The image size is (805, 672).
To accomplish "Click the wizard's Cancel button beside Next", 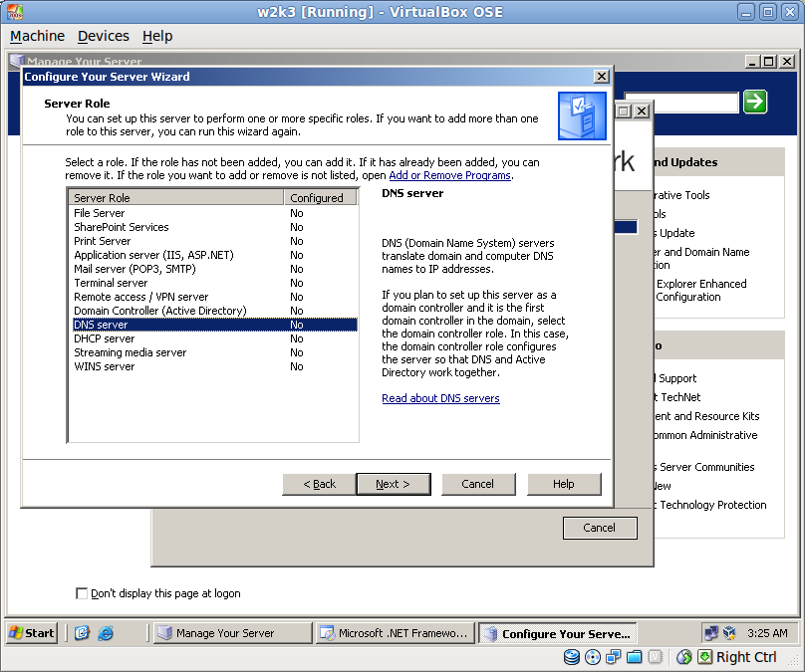I will pyautogui.click(x=478, y=484).
